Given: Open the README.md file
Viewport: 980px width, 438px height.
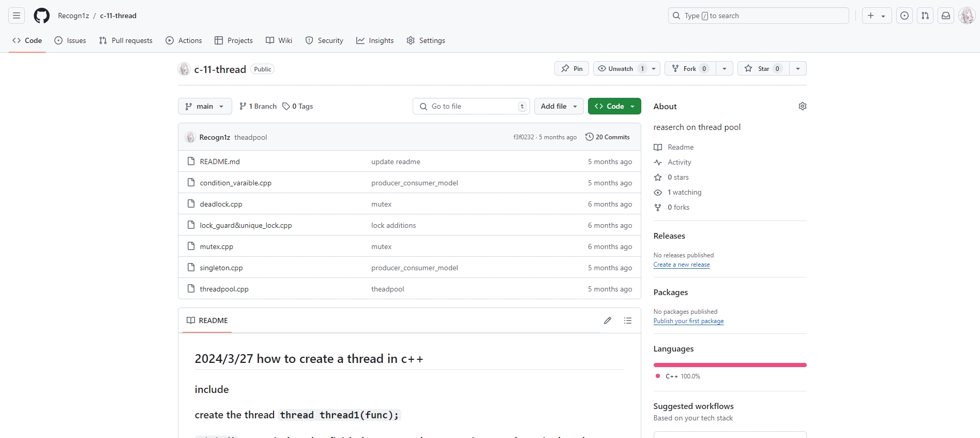Looking at the screenshot, I should [220, 162].
